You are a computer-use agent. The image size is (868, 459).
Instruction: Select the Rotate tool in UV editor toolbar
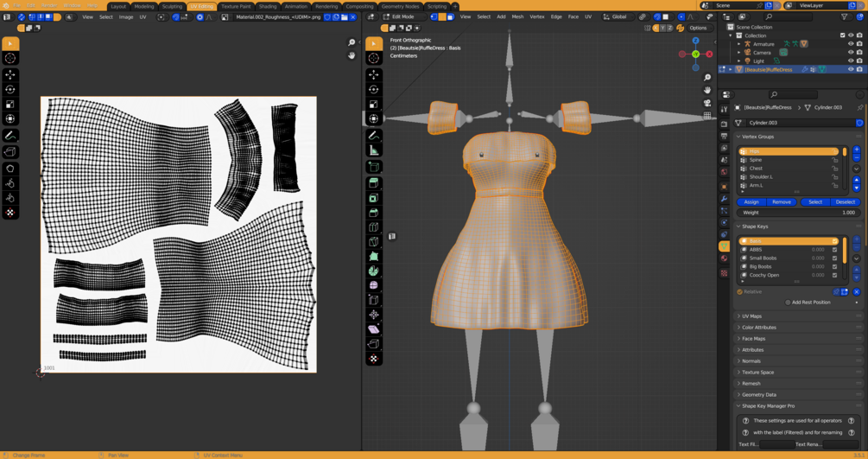tap(10, 89)
